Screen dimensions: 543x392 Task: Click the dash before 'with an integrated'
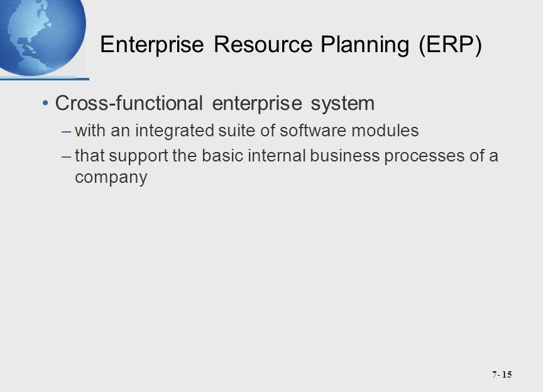(66, 132)
